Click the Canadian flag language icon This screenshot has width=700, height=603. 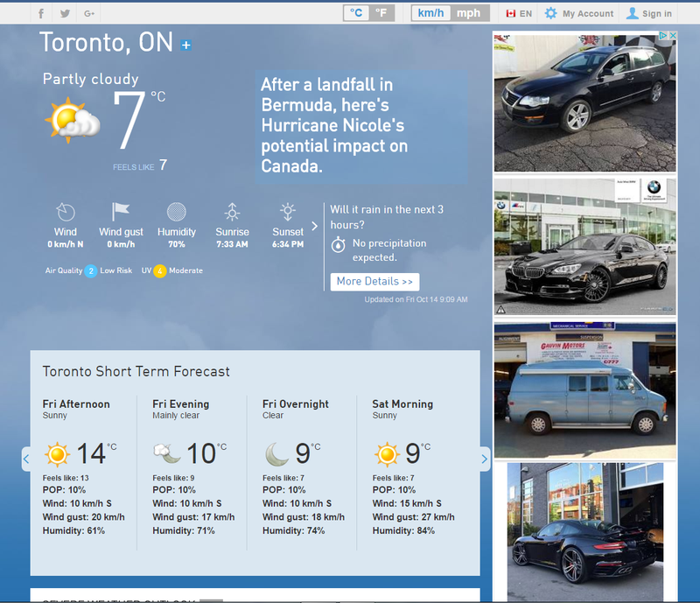[511, 13]
